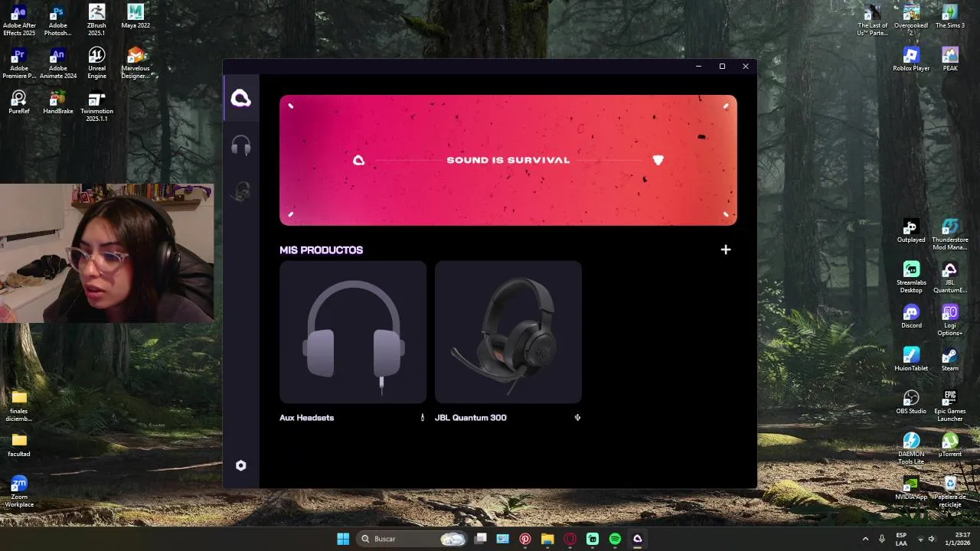Select Adobe Premiere Pro desktop icon
Screen dimensions: 980x551
point(19,64)
